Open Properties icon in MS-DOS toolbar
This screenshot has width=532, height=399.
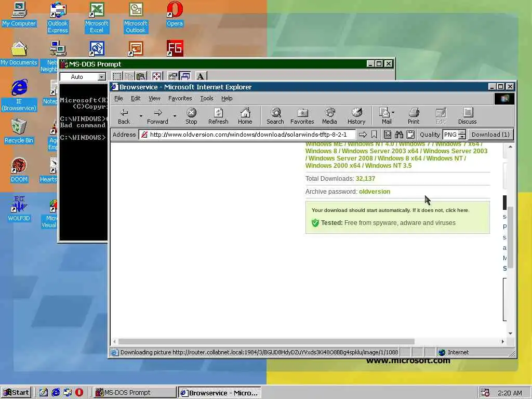pyautogui.click(x=172, y=76)
